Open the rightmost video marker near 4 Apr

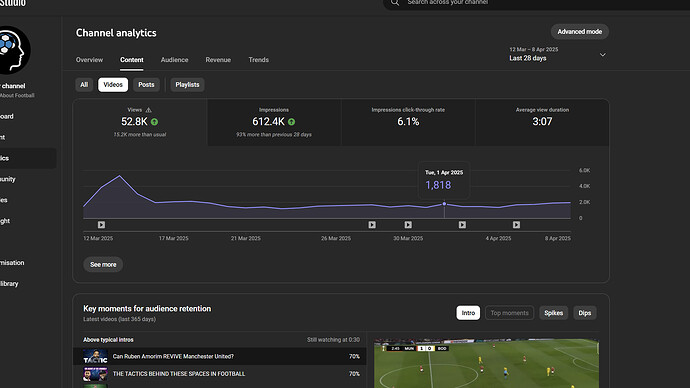point(516,225)
